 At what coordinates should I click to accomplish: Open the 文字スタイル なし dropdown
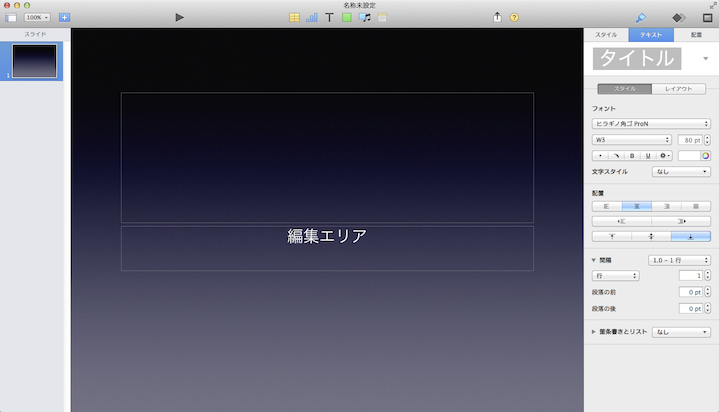click(681, 172)
